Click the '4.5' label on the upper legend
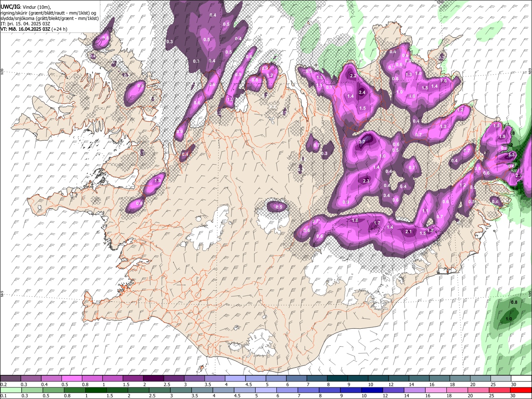Screen dimensions: 532x399 pos(249,384)
